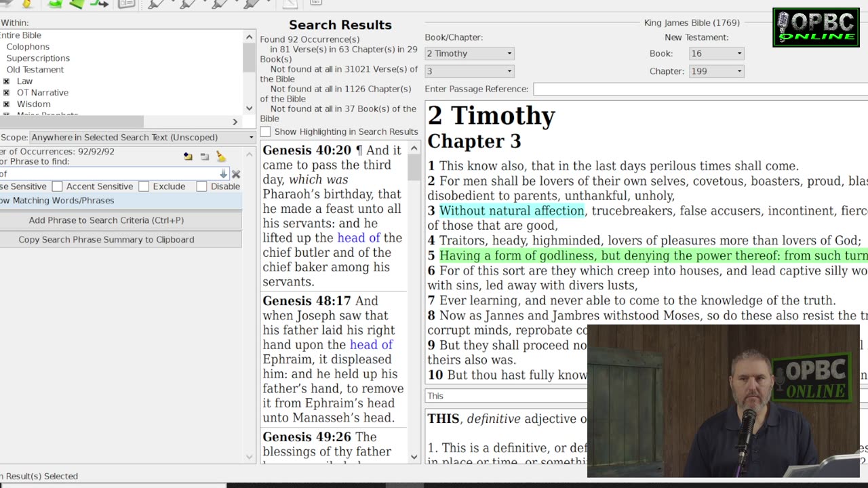Click the OPBC Online logo at top right
Image resolution: width=868 pixels, height=488 pixels.
pyautogui.click(x=816, y=27)
